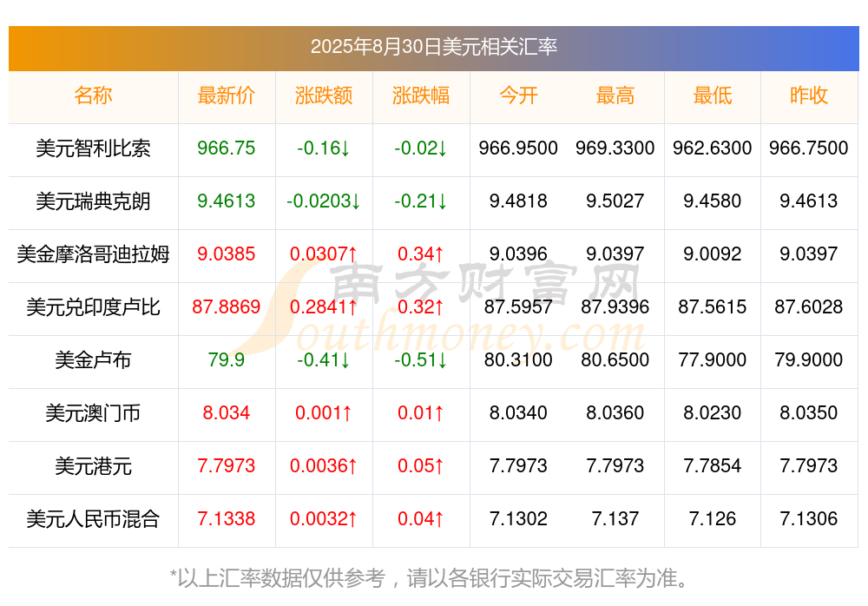This screenshot has height=606, width=868.
Task: Select the 名称 column header
Action: click(93, 96)
